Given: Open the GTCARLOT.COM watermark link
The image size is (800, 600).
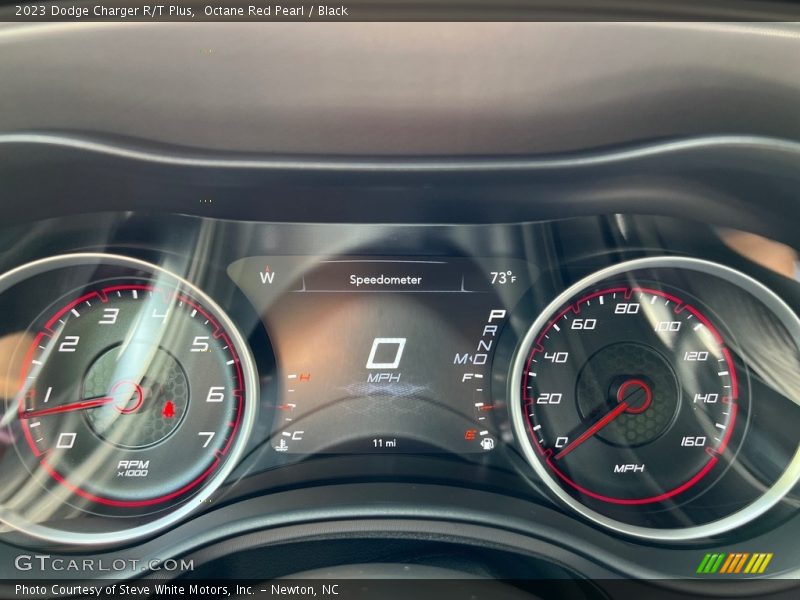Looking at the screenshot, I should tap(104, 564).
